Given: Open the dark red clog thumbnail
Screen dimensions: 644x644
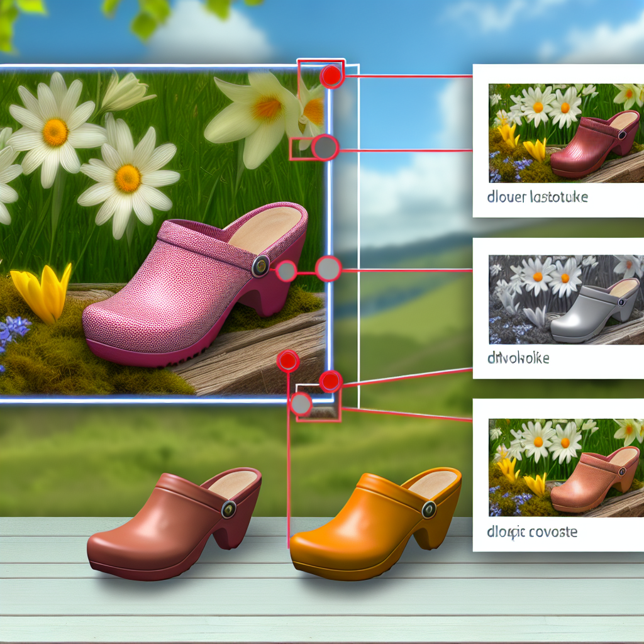Looking at the screenshot, I should (x=565, y=133).
